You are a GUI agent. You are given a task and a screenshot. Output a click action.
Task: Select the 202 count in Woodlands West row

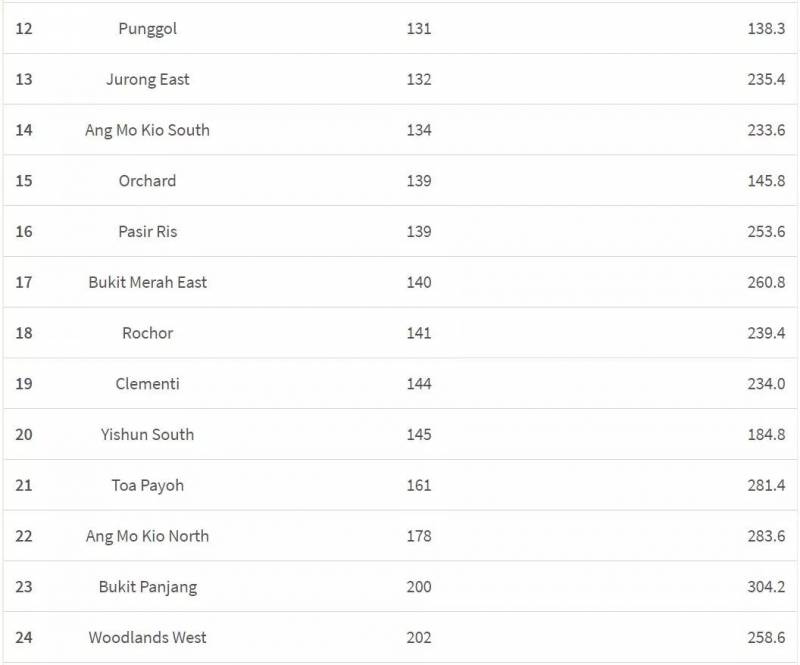click(x=418, y=638)
